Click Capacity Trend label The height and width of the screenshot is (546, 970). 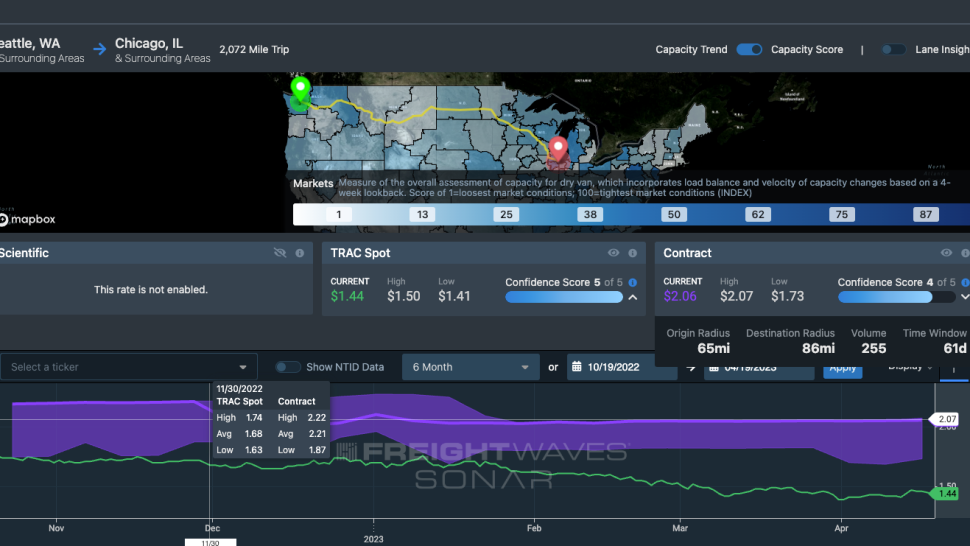coord(691,49)
